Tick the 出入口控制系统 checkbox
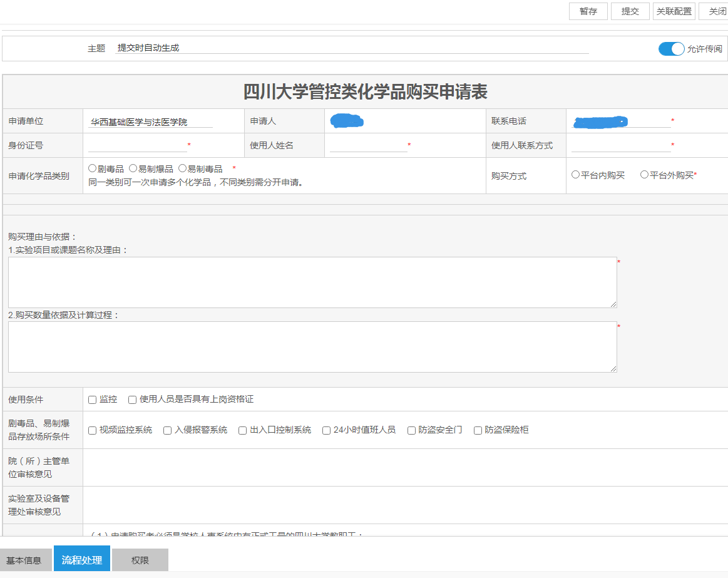This screenshot has width=728, height=578. coord(242,430)
